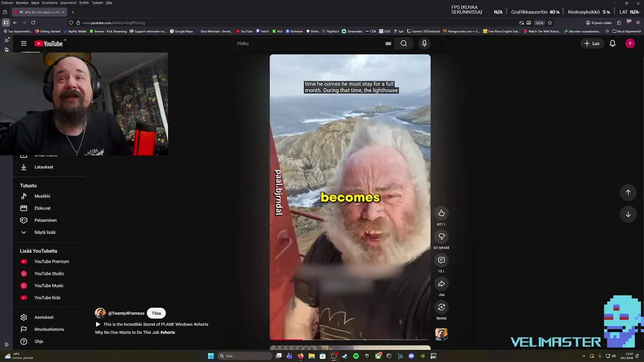Open @Twenty4Framess channel

(x=126, y=313)
